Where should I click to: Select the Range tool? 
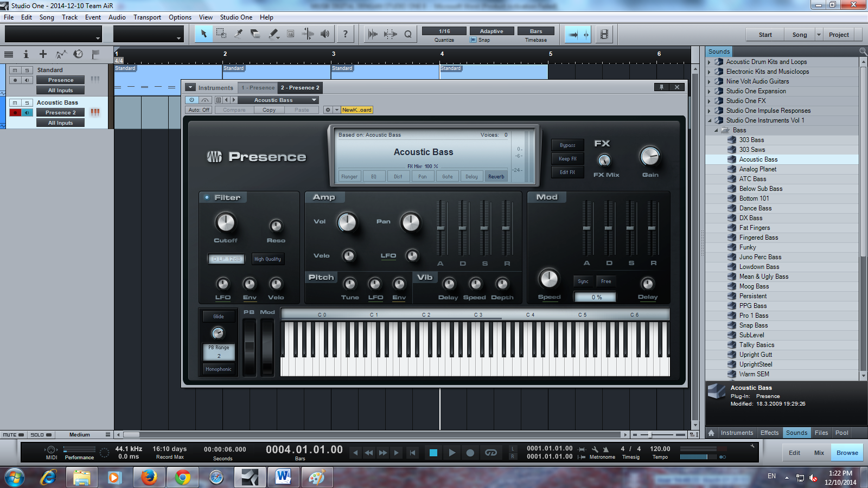point(221,34)
